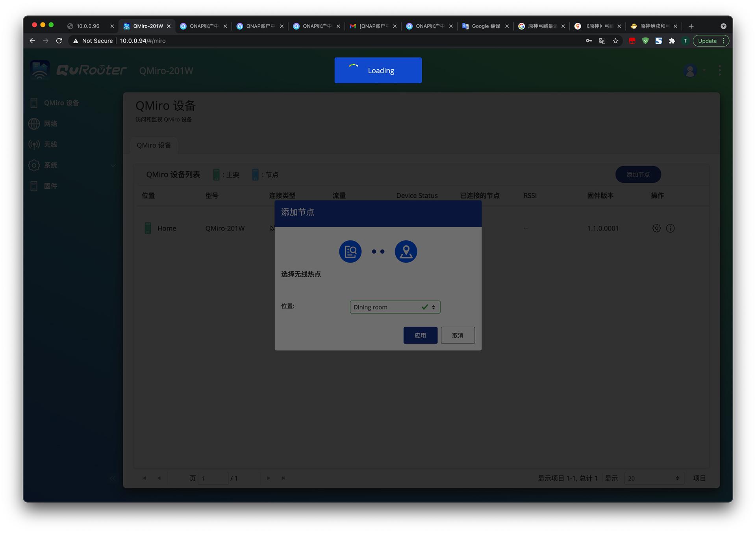This screenshot has width=756, height=533.
Task: Open user account avatar menu
Action: [x=690, y=71]
